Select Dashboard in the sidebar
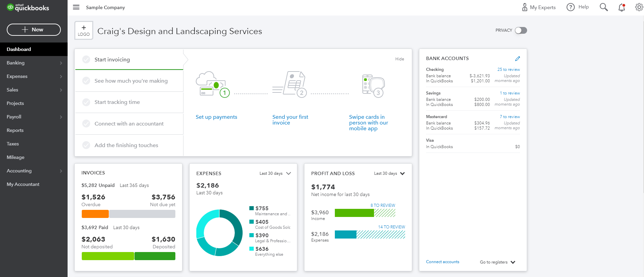The width and height of the screenshot is (644, 277). [x=34, y=49]
